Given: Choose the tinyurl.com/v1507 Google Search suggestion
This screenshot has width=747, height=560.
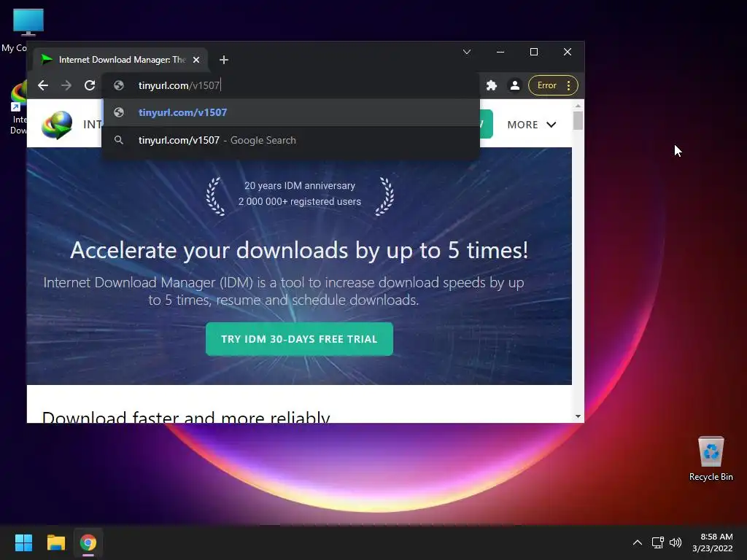Looking at the screenshot, I should tap(290, 140).
